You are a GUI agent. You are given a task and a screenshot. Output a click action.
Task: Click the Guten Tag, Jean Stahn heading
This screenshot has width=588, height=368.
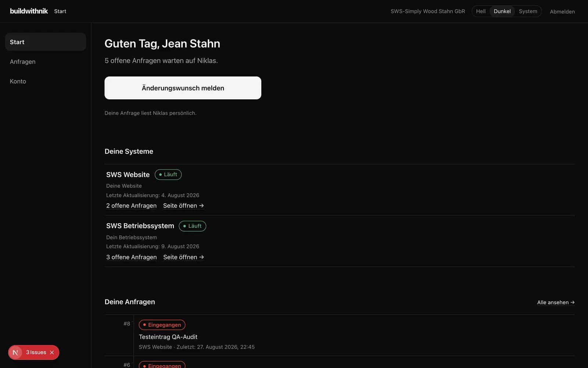[162, 44]
